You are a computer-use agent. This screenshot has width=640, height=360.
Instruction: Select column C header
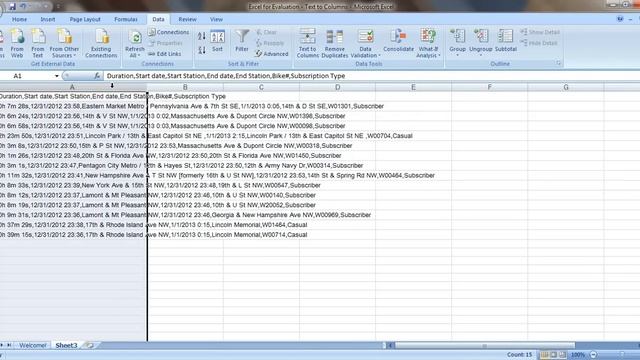click(x=261, y=87)
